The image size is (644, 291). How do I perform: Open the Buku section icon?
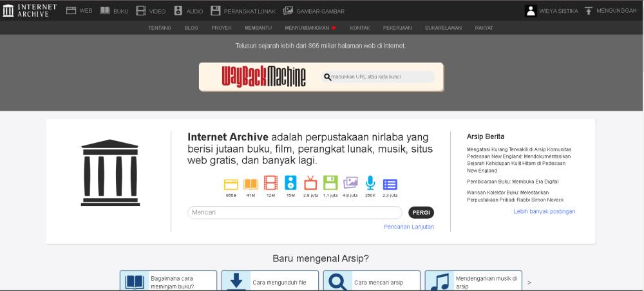tap(105, 11)
